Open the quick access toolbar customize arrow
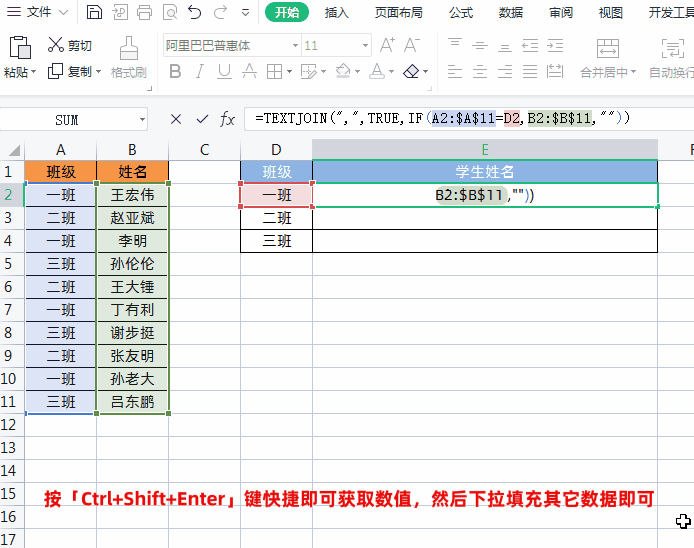Image resolution: width=694 pixels, height=548 pixels. coord(245,12)
